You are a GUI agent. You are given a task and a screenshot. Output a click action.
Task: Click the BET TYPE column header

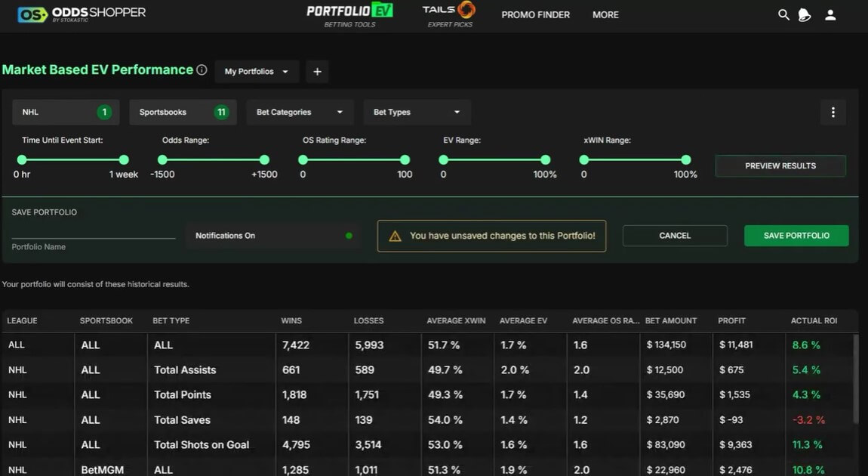(x=171, y=321)
